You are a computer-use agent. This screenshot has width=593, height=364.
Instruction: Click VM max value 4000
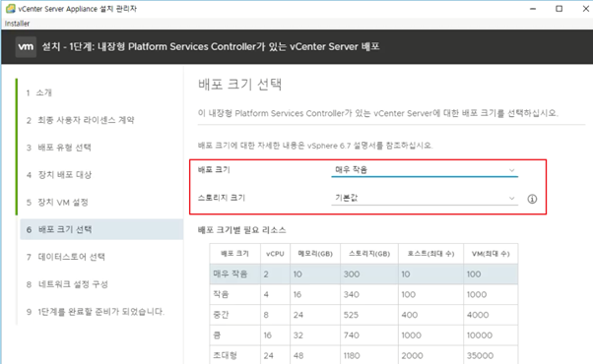coord(478,315)
